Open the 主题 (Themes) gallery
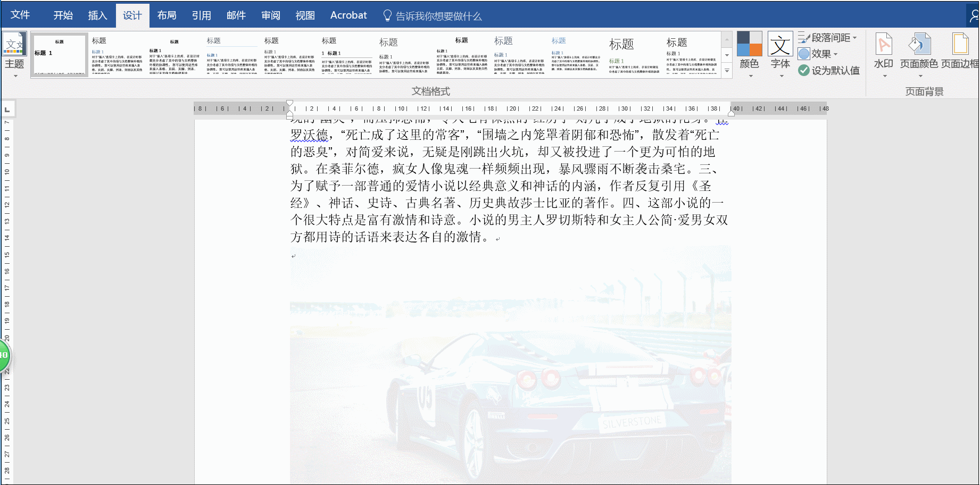The width and height of the screenshot is (980, 485). (14, 53)
